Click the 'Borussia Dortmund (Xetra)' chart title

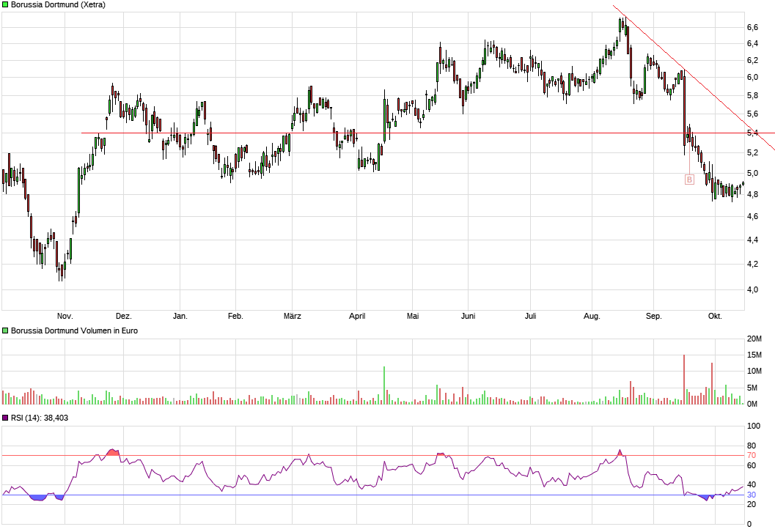point(59,5)
